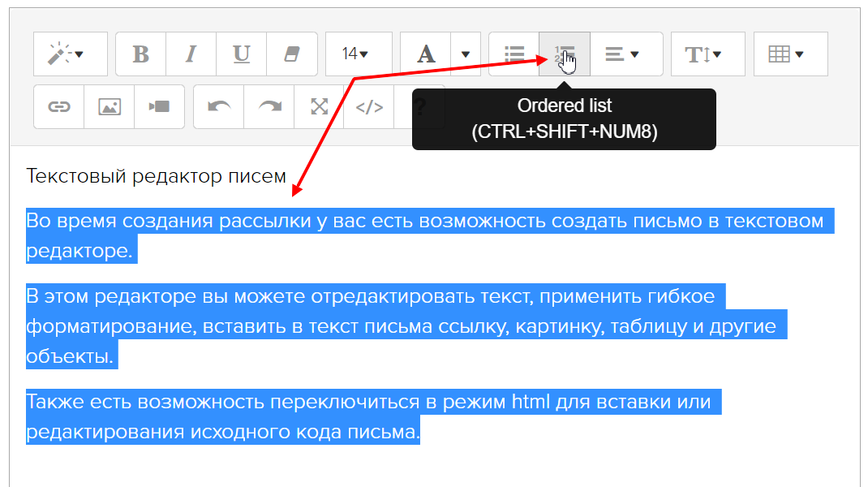
Task: Click the eraser to remove font style
Action: pos(291,54)
